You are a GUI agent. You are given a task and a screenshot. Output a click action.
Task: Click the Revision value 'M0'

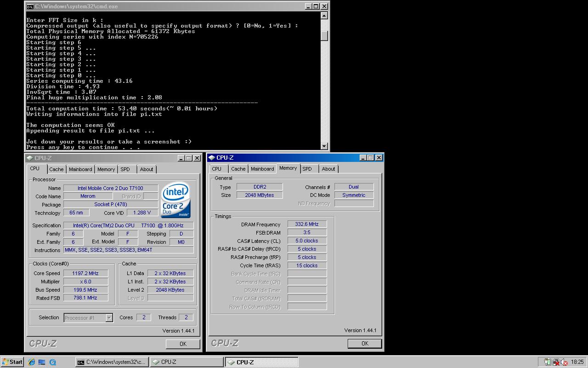click(x=181, y=242)
